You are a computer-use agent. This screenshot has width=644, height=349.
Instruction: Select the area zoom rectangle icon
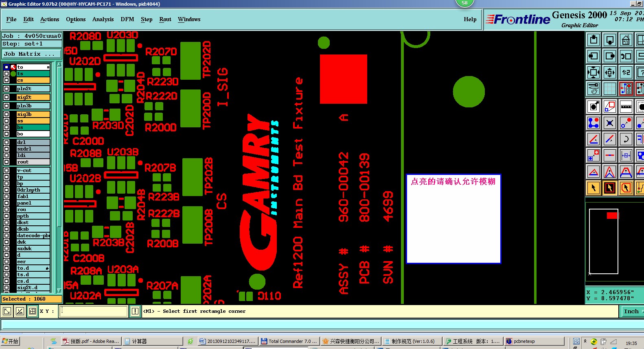(610, 107)
